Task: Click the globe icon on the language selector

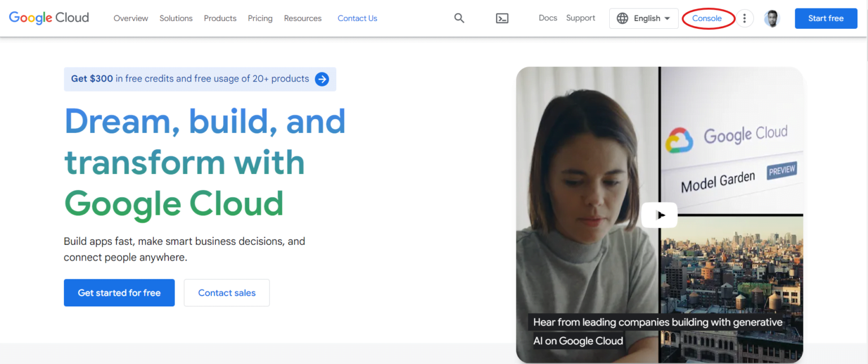Action: coord(622,18)
